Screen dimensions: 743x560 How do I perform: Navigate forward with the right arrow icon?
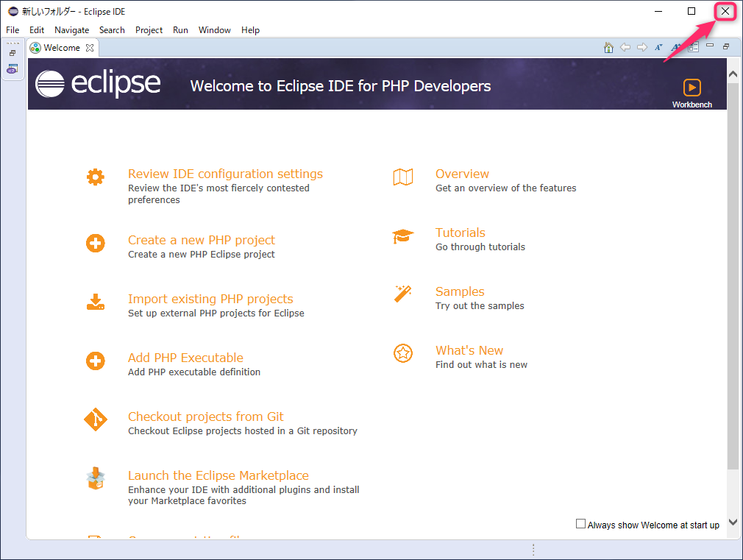tap(642, 47)
